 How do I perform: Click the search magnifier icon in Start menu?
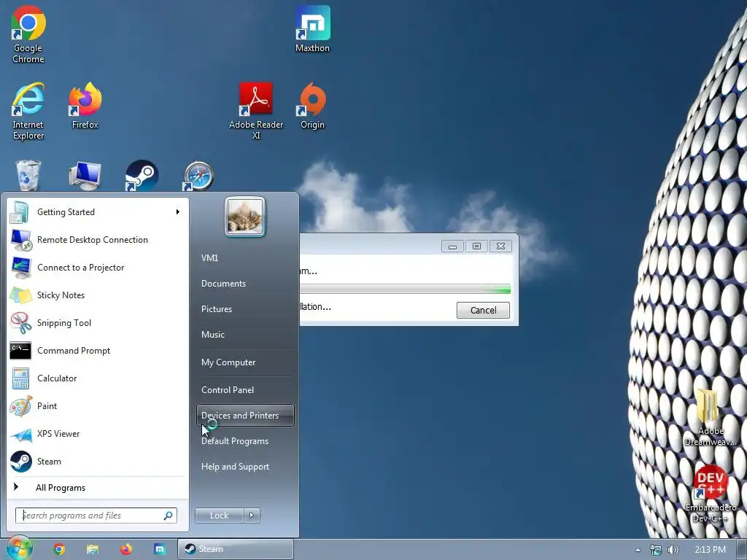pyautogui.click(x=169, y=516)
